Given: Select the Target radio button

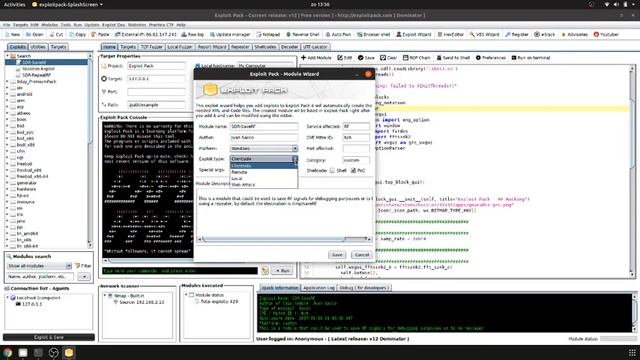Looking at the screenshot, I should click(104, 79).
